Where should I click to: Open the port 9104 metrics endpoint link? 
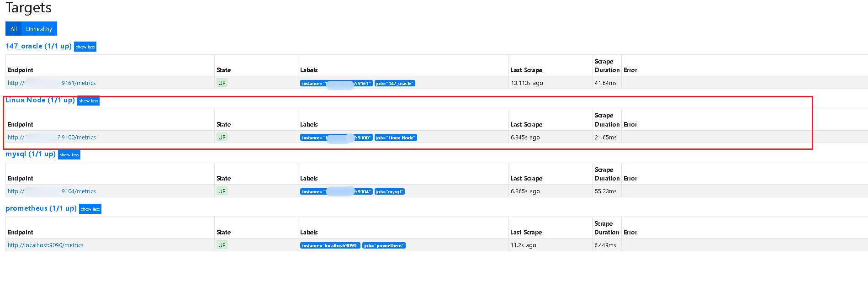[78, 191]
